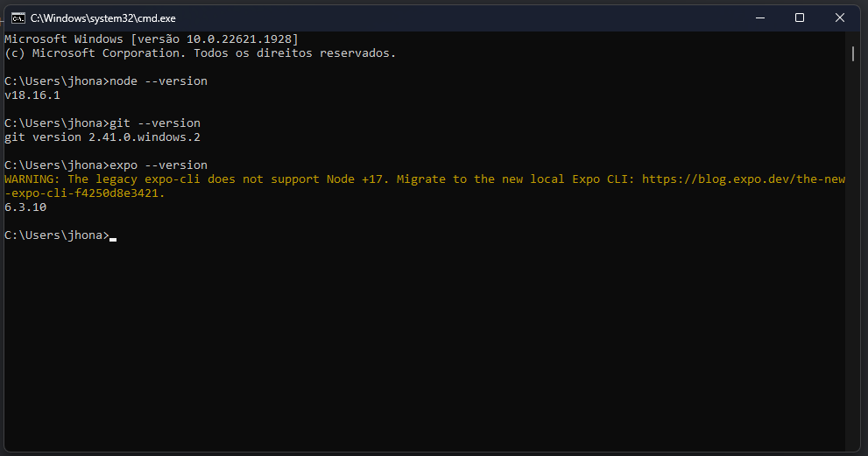Click the blinking cursor at the last prompt
868x456 pixels.
(113, 240)
